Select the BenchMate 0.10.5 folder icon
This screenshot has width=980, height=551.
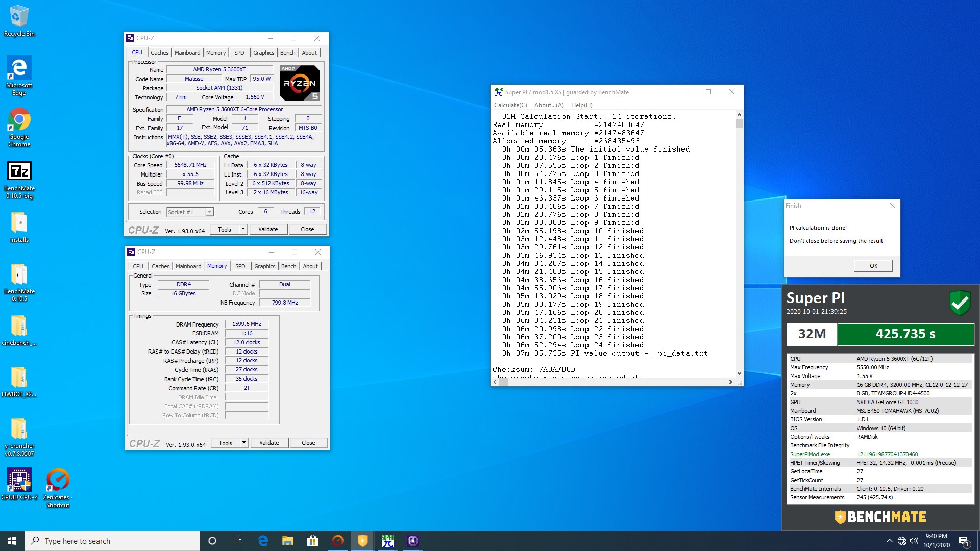coord(19,282)
